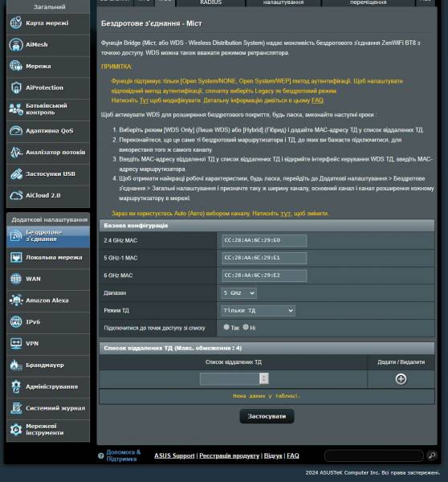Open Amazon Alexa icon
The width and height of the screenshot is (448, 482).
coord(16,300)
